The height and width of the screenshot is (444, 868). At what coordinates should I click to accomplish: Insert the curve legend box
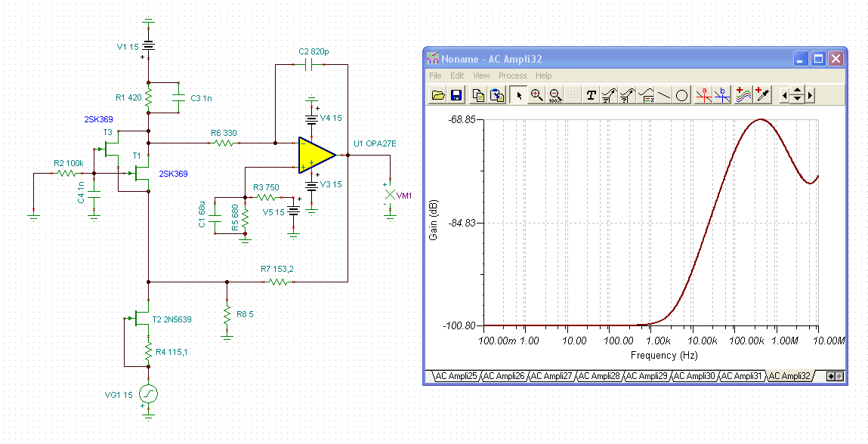tap(645, 95)
